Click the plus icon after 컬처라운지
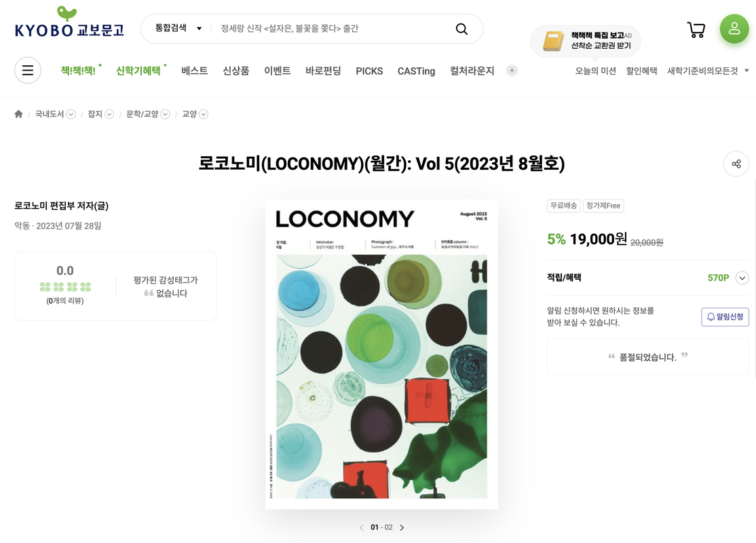The height and width of the screenshot is (543, 756). coord(512,71)
